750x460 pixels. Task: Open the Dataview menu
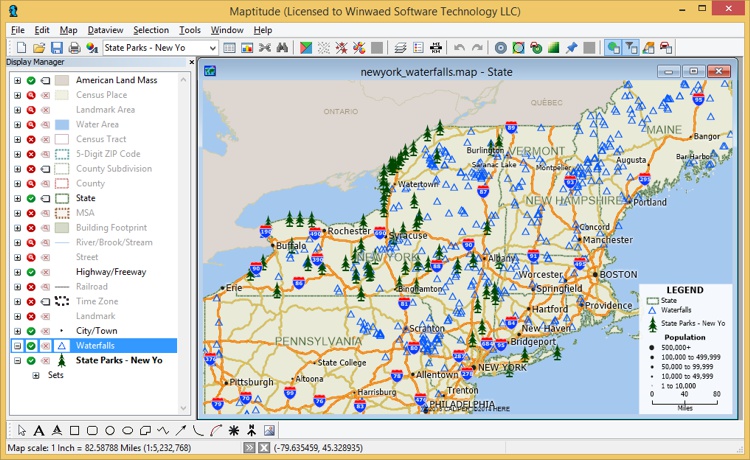coord(105,30)
